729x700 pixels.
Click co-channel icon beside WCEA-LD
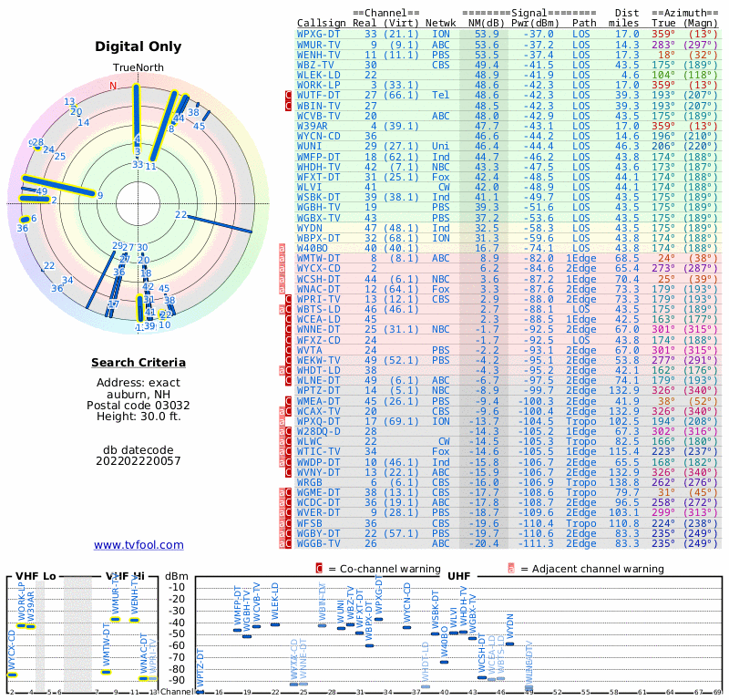coord(288,320)
